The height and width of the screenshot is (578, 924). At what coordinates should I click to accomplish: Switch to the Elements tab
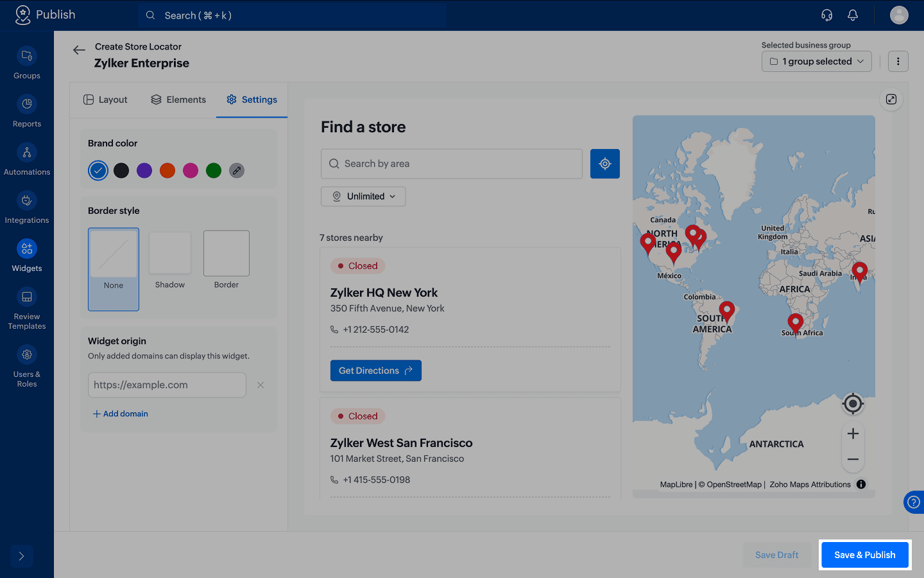178,100
